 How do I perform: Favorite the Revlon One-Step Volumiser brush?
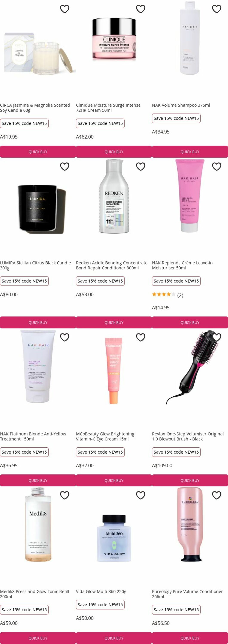[216, 337]
